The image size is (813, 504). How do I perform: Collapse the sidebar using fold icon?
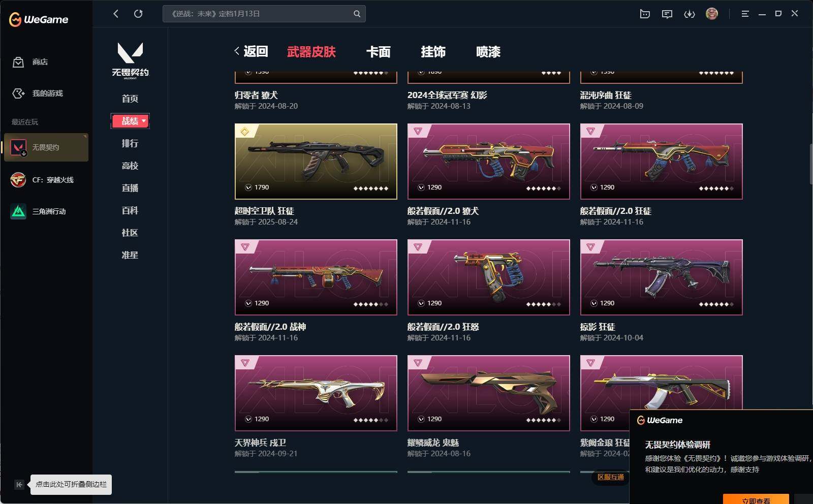[19, 485]
